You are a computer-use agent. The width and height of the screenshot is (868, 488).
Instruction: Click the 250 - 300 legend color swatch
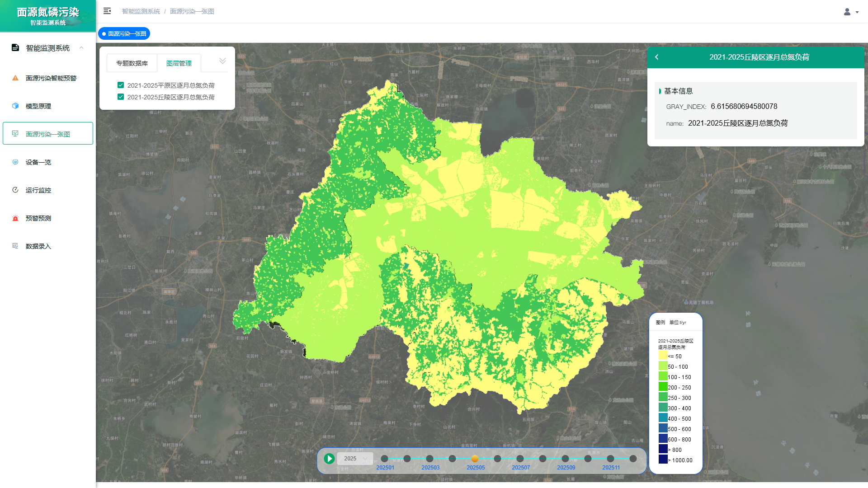coord(663,397)
